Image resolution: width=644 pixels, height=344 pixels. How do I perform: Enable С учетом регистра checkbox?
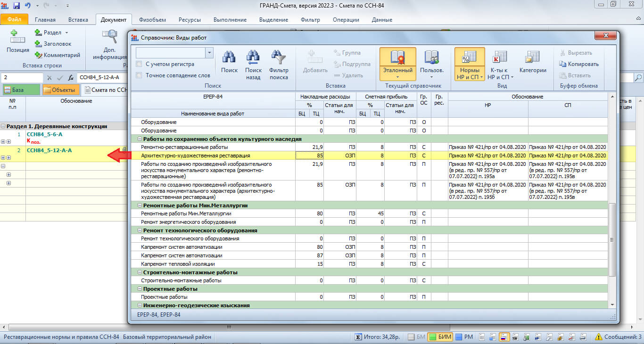coord(139,64)
